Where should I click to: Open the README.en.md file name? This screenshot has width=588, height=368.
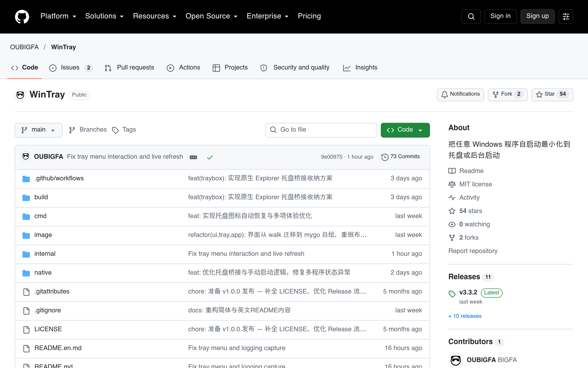click(58, 348)
